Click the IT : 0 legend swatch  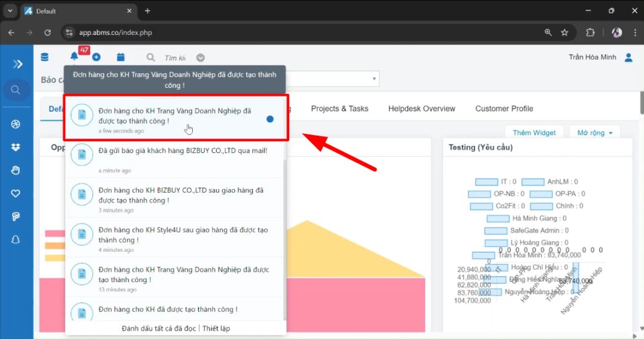pyautogui.click(x=486, y=182)
